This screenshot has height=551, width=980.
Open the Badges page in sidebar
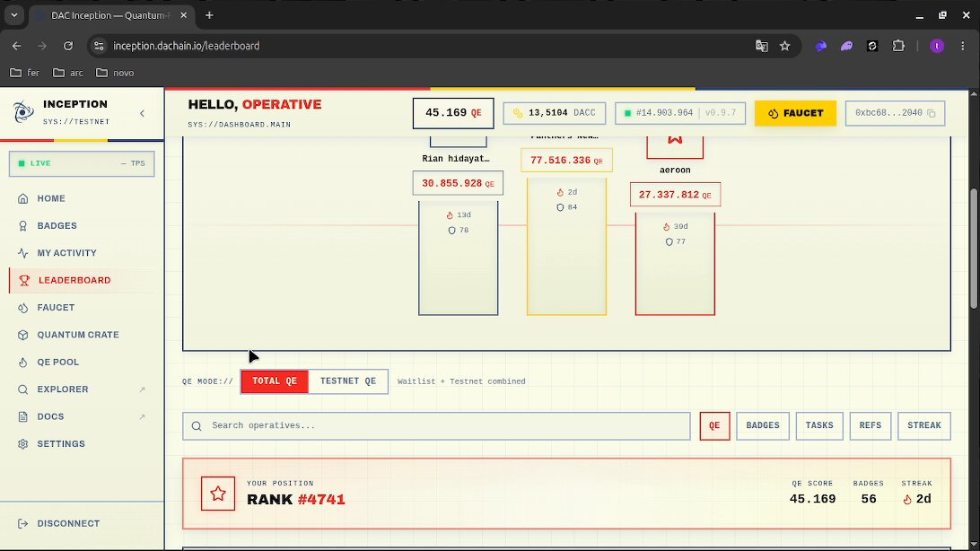click(82, 225)
